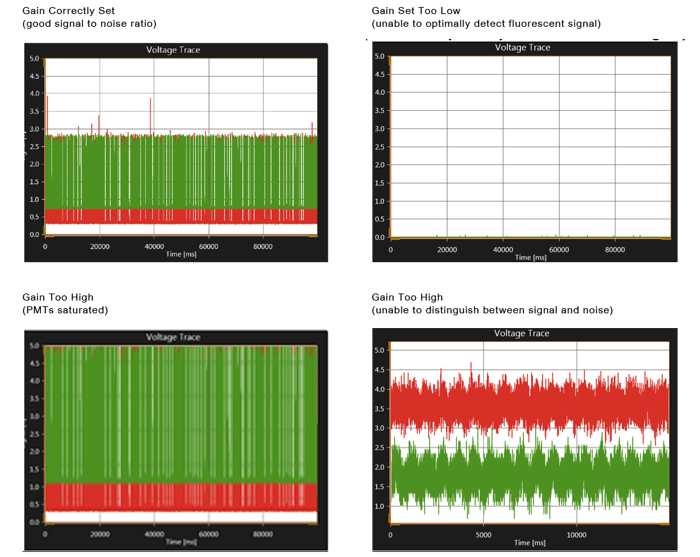Click the empty plot area of the gain too low chart
700x557 pixels.
pyautogui.click(x=528, y=140)
